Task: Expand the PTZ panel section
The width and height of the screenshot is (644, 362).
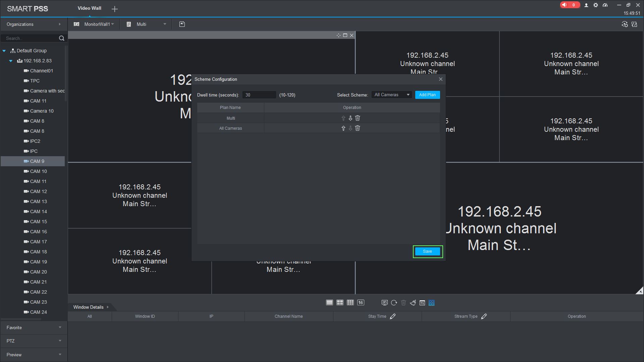Action: [x=34, y=341]
